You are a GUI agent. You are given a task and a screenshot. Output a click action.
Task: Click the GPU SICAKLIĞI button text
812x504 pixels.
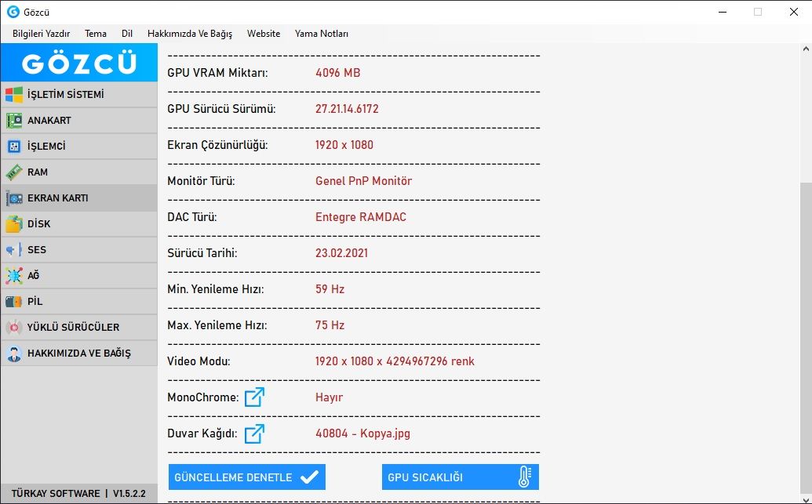click(425, 477)
